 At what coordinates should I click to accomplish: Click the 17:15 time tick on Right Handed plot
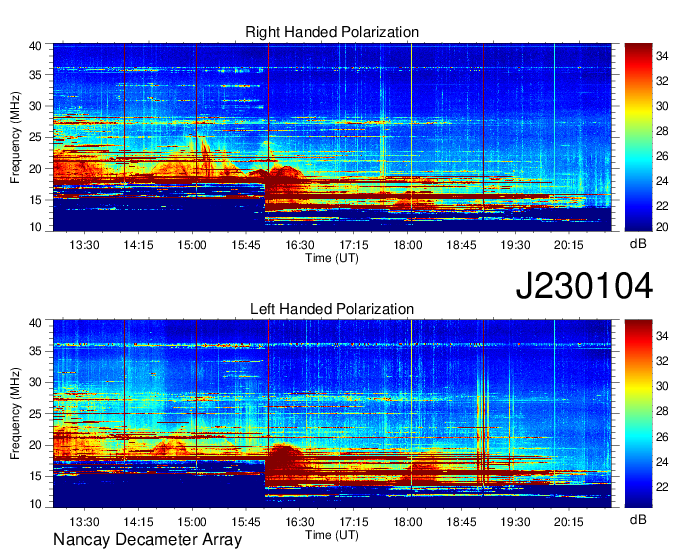tap(353, 245)
